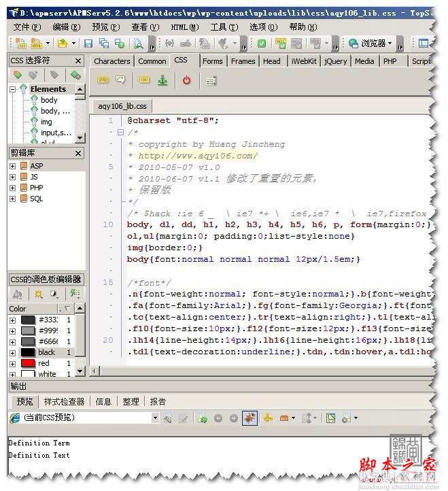
Task: Click the red power icon
Action: [x=186, y=80]
